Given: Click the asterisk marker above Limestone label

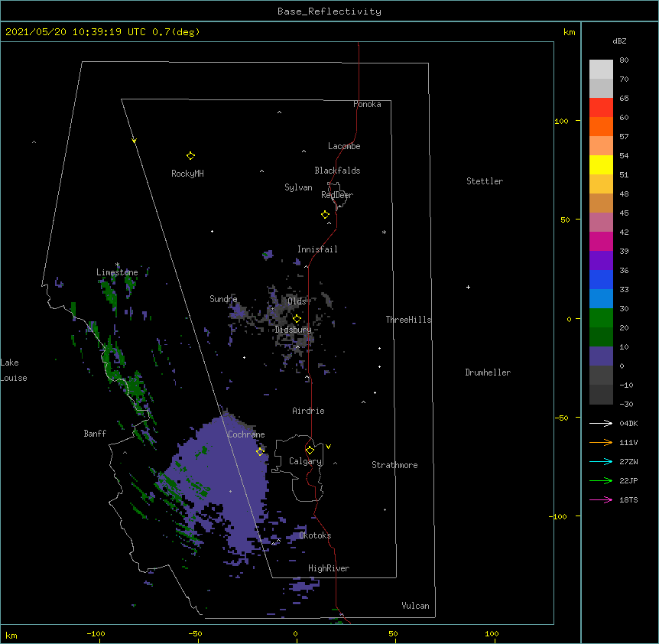Looking at the screenshot, I should pyautogui.click(x=117, y=265).
